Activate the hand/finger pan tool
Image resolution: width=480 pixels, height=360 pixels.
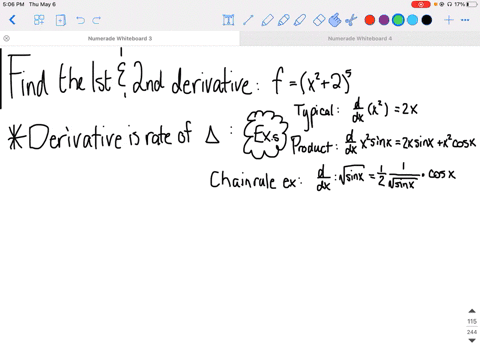coord(335,20)
